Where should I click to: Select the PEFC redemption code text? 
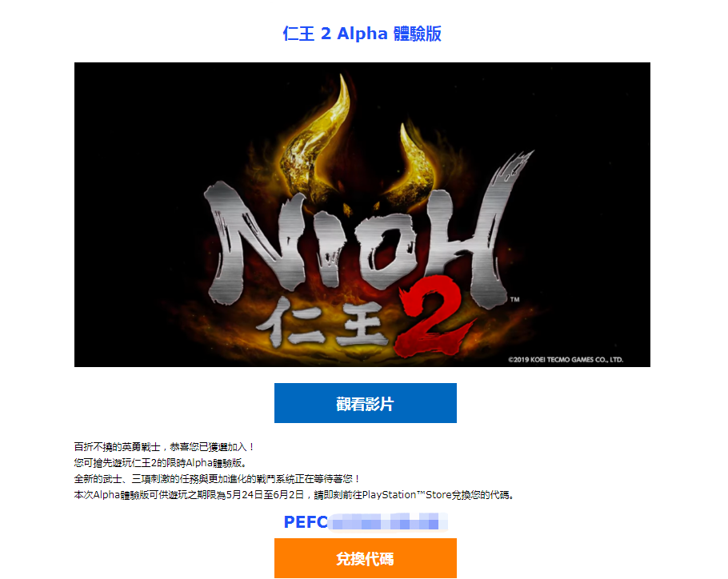point(365,522)
